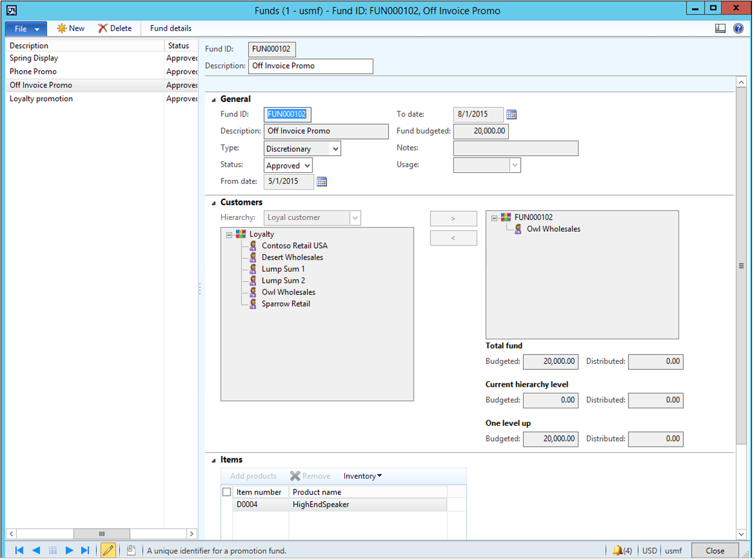Check the select-all checkbox in the Items grid
This screenshot has width=755, height=560.
[226, 492]
